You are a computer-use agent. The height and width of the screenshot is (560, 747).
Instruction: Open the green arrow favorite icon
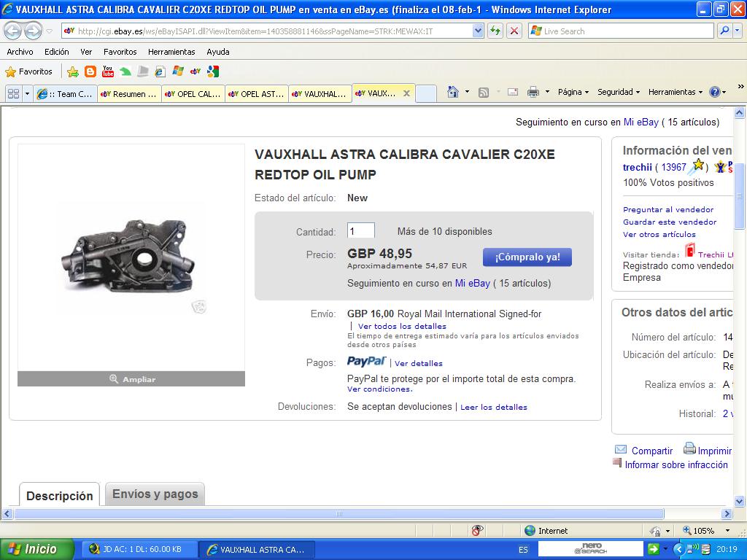(x=125, y=71)
